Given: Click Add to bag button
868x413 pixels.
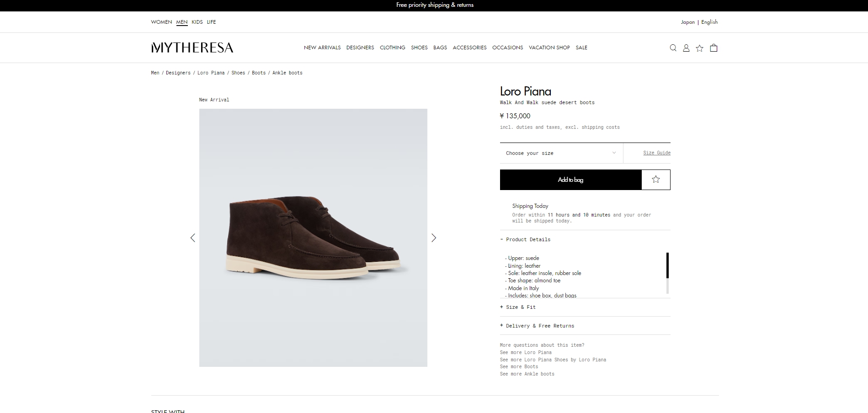Looking at the screenshot, I should (570, 180).
